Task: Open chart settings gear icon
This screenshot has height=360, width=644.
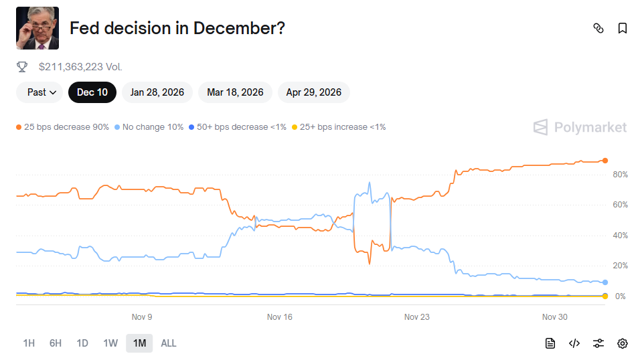Action: click(623, 343)
